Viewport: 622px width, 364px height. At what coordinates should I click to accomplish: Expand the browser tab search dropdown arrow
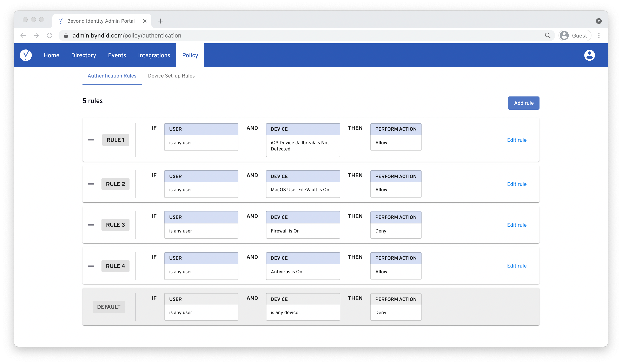598,21
